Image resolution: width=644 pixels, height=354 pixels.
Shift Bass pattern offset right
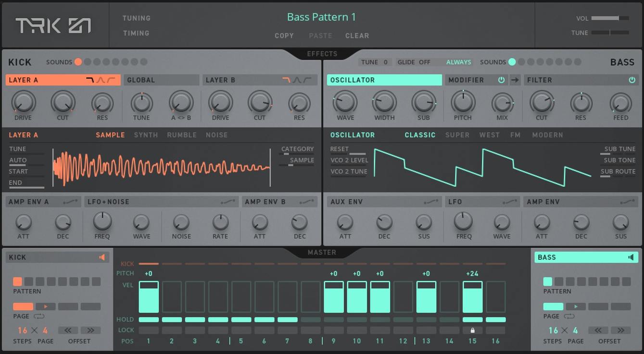[621, 330]
